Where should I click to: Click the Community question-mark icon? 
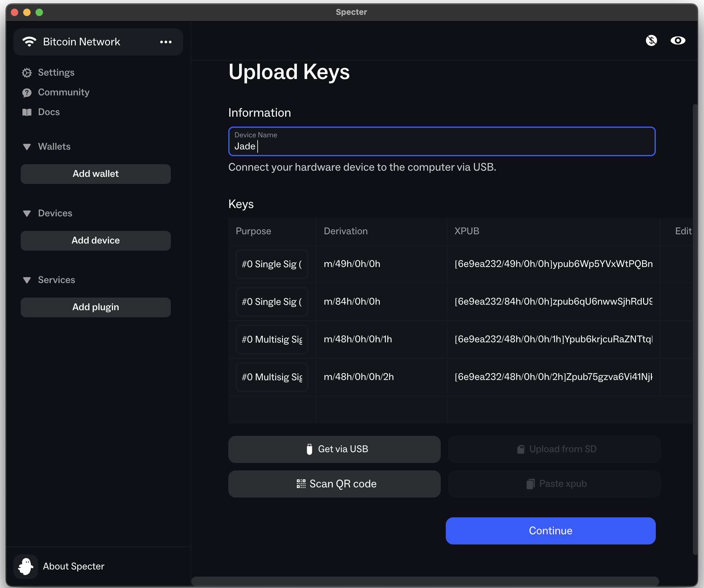(27, 93)
